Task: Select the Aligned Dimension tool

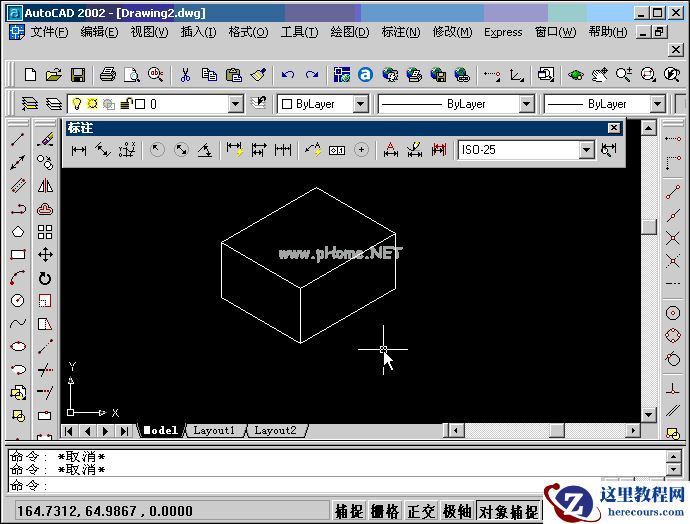Action: (103, 150)
